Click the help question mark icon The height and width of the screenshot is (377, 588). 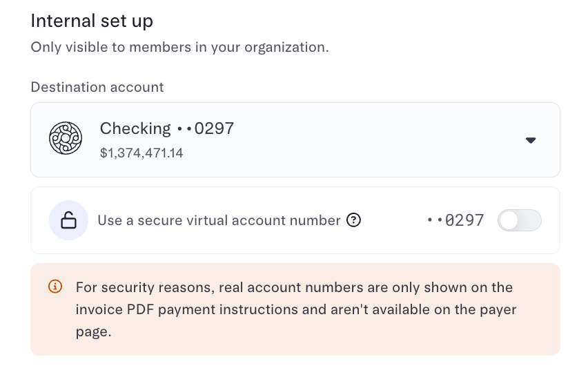coord(353,220)
